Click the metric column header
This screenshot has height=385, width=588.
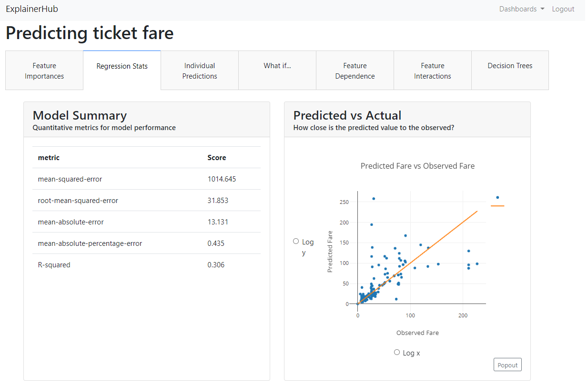click(x=49, y=158)
